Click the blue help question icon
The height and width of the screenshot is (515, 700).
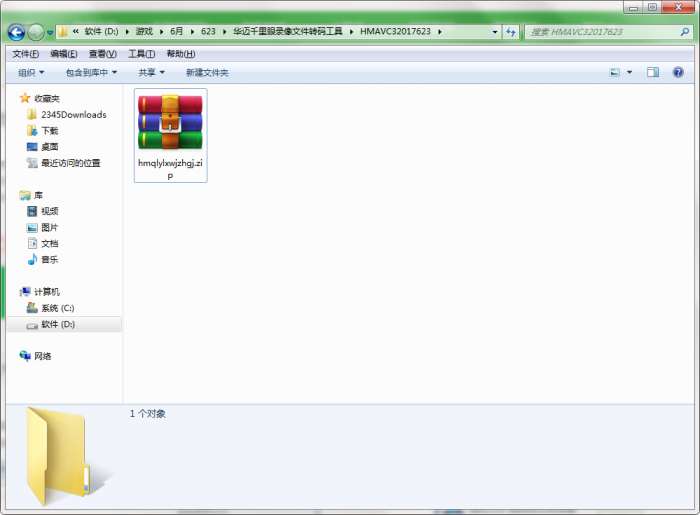(x=678, y=72)
